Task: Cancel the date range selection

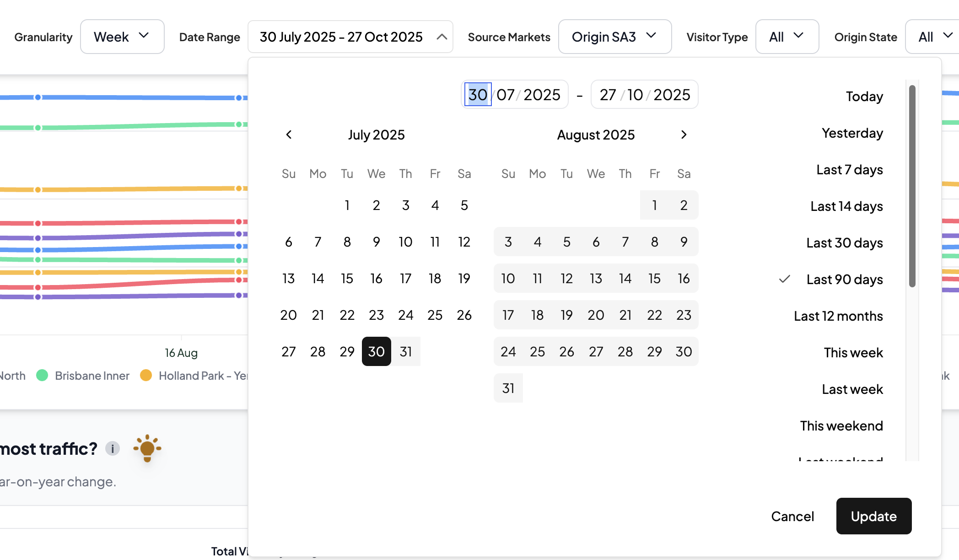Action: coord(792,516)
